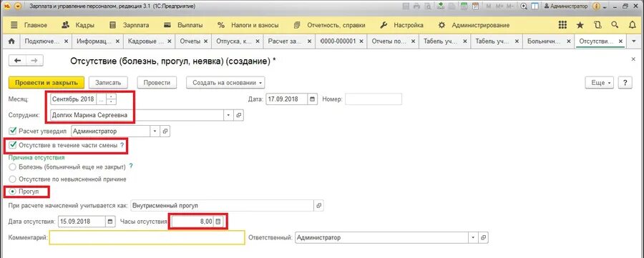Uncheck Отсутствие в течение части смены

coord(13,145)
